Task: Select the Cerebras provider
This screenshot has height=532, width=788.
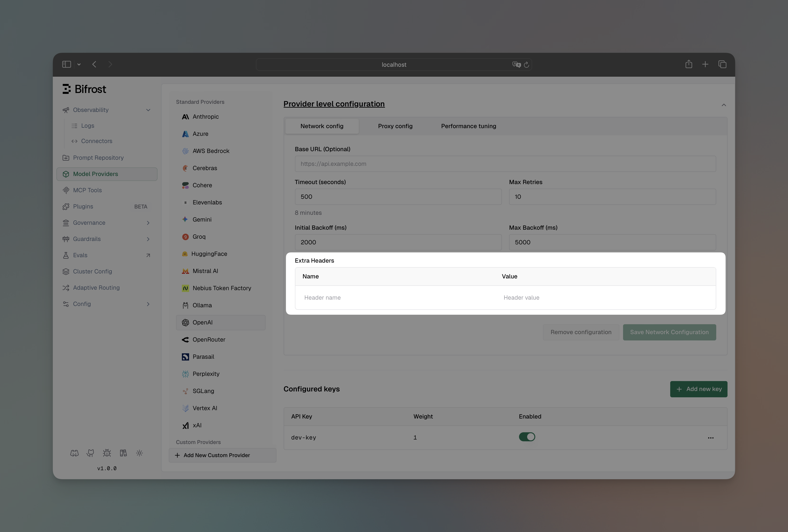Action: point(220,168)
